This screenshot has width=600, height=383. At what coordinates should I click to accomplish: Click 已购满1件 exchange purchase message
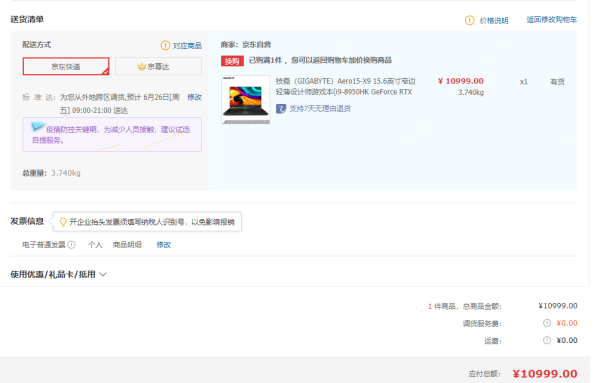[320, 60]
